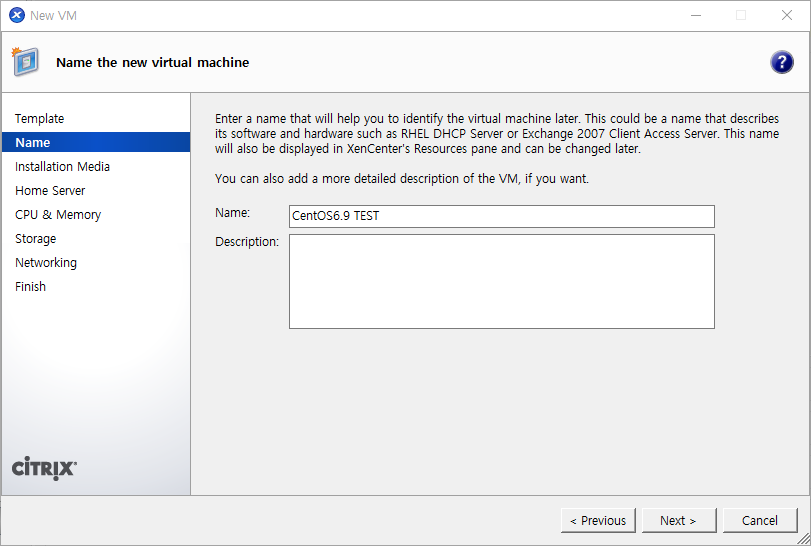The height and width of the screenshot is (546, 811).
Task: Click the XenCenter app icon in title bar
Action: 17,16
